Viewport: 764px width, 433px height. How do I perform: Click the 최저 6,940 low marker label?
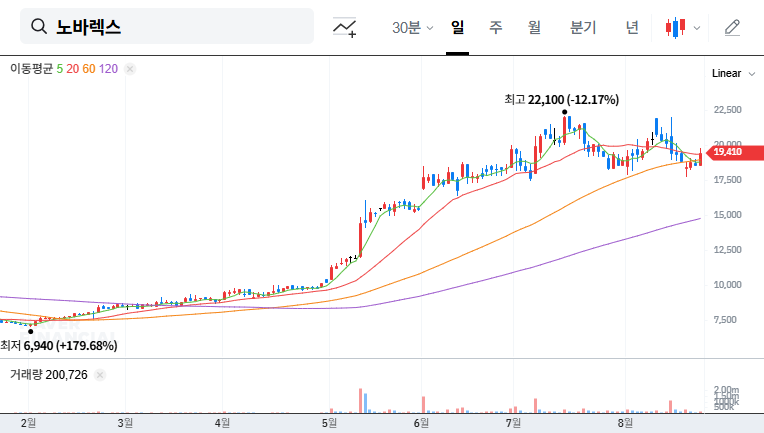point(59,346)
